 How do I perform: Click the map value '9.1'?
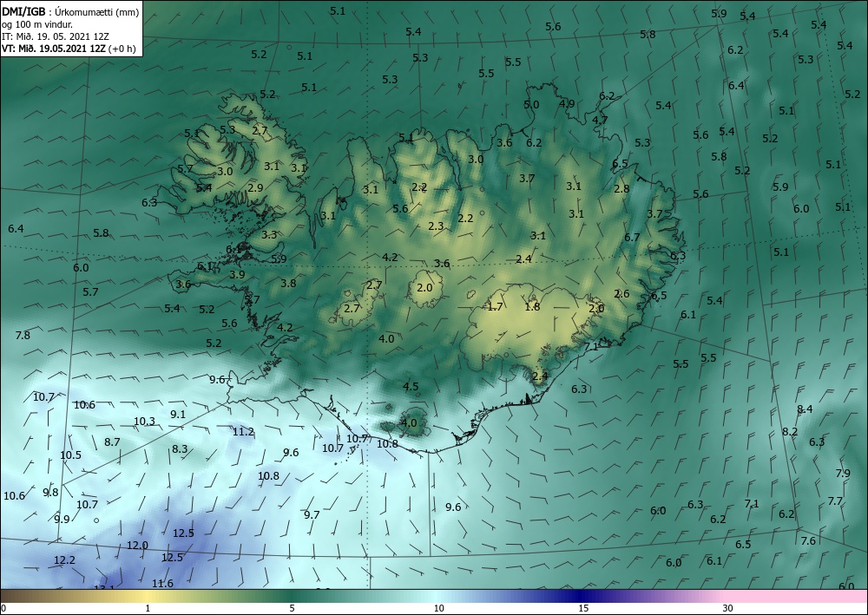[x=178, y=415]
